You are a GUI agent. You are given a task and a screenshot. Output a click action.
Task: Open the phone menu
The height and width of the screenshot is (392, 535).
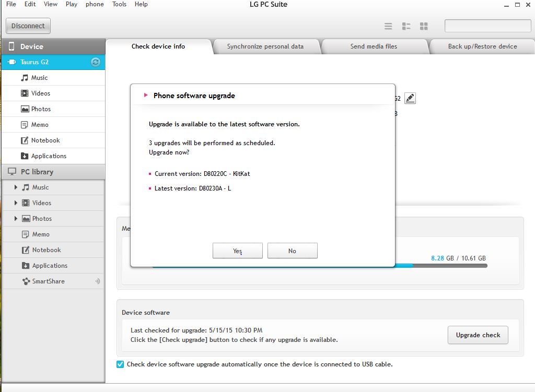point(95,4)
